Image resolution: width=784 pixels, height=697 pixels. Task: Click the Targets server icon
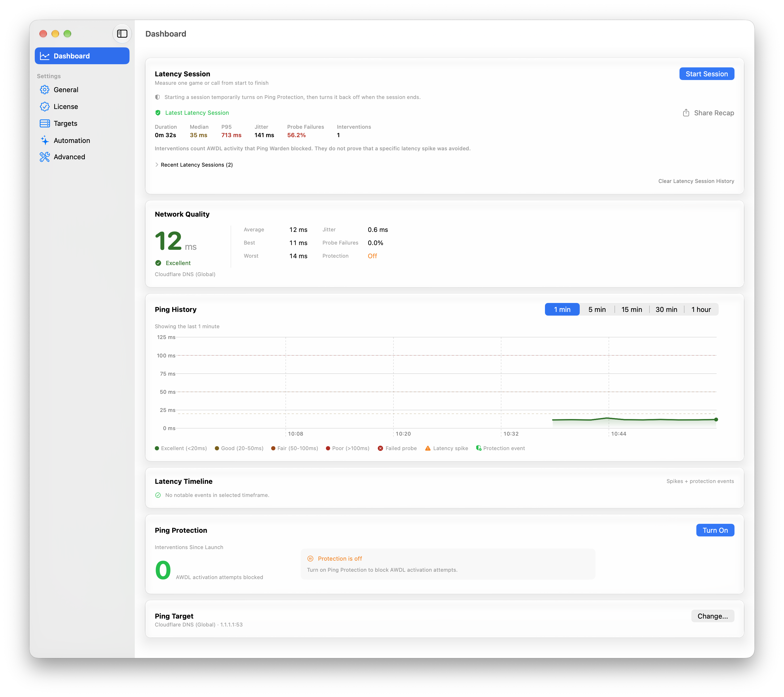45,123
